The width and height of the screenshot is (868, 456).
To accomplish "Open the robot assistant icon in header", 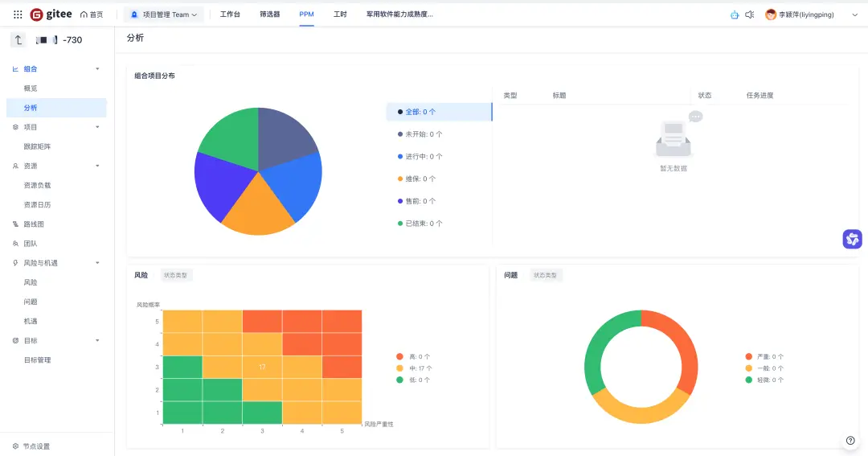I will coord(735,15).
